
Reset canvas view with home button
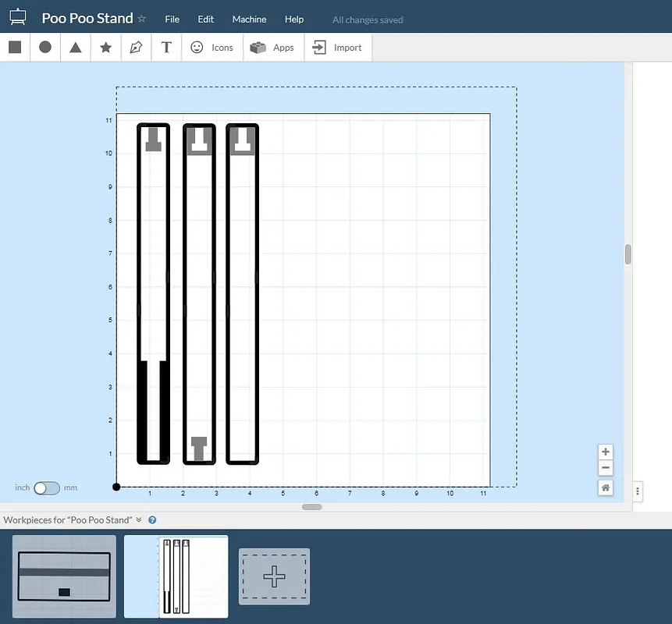pos(606,487)
